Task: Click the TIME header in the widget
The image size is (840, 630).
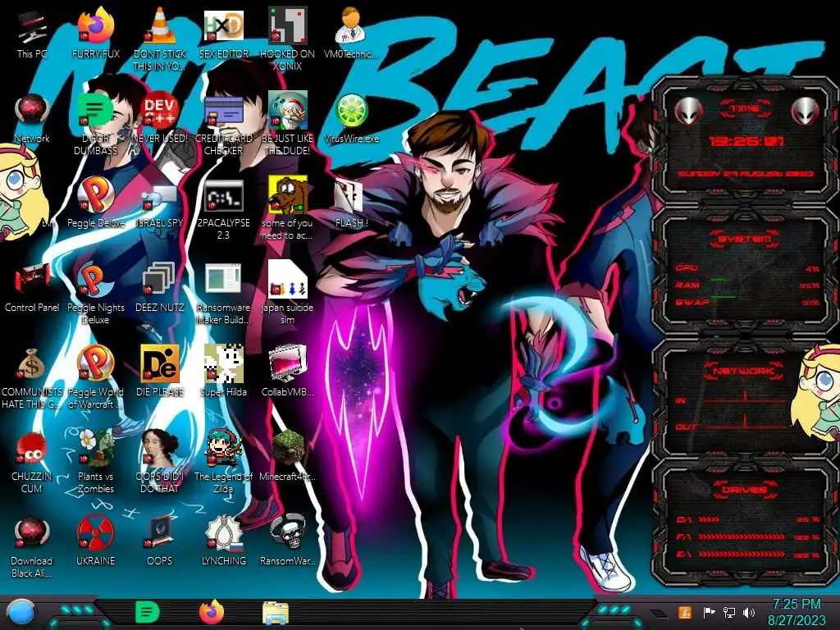Action: coord(745,109)
